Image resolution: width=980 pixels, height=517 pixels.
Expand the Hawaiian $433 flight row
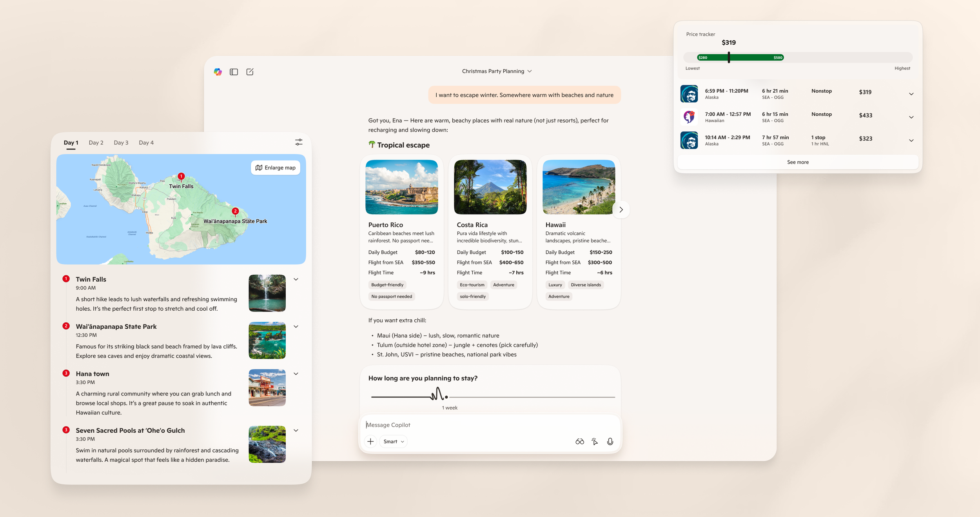911,117
